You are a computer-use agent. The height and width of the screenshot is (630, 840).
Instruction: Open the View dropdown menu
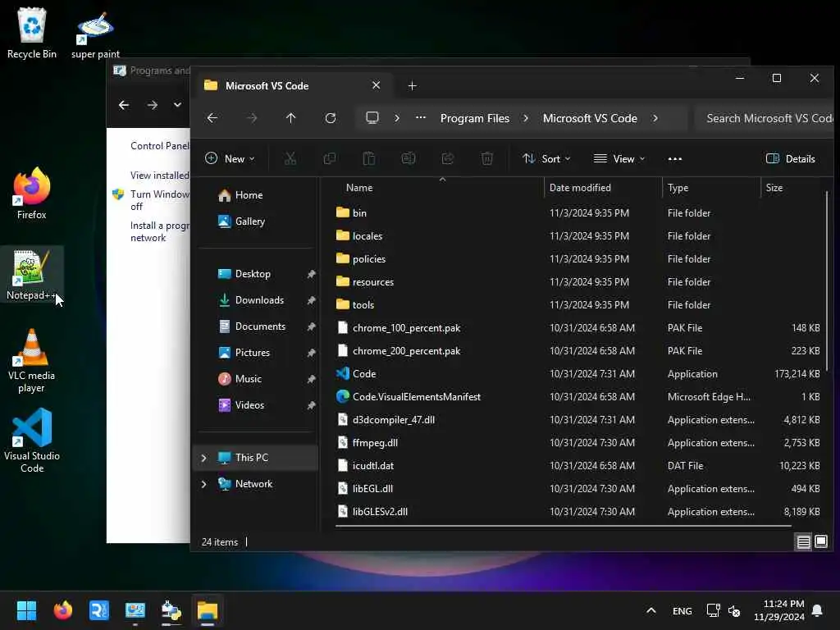[619, 158]
